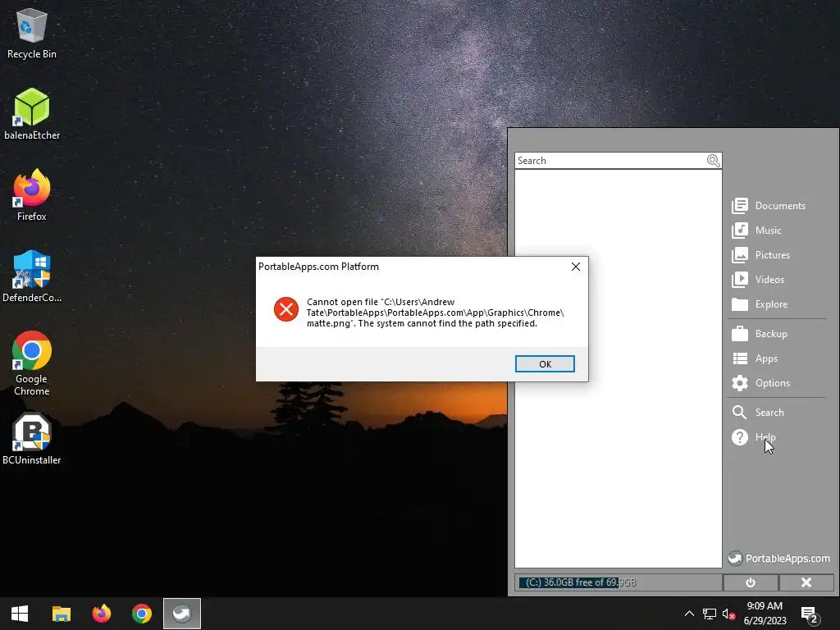Click the PortableApps.com logo link
Viewport: 840px width, 630px height.
(779, 558)
